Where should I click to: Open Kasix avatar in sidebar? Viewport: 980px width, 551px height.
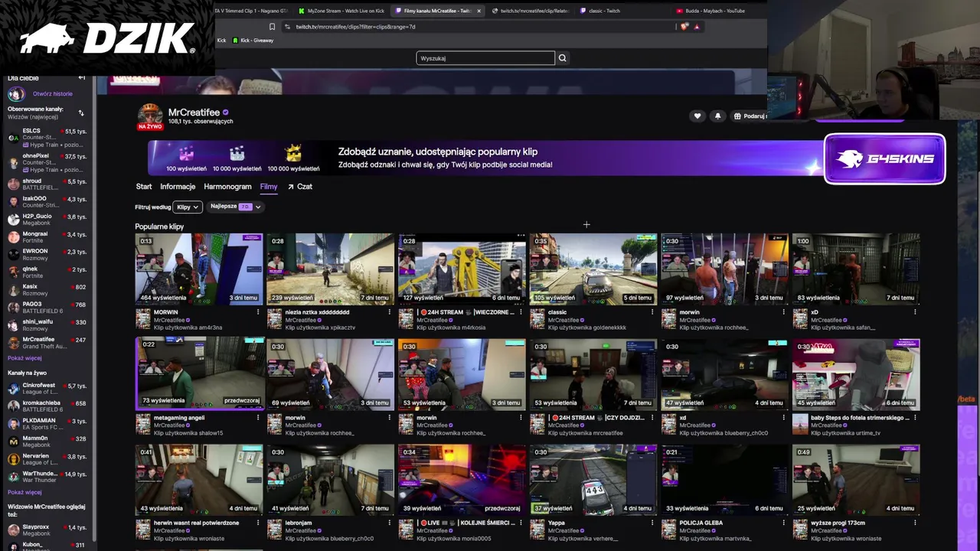(14, 290)
